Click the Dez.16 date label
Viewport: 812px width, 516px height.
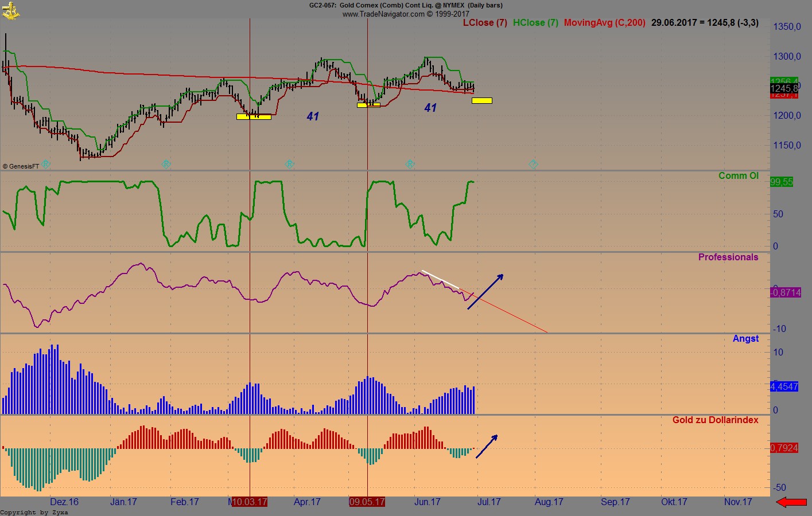click(64, 502)
